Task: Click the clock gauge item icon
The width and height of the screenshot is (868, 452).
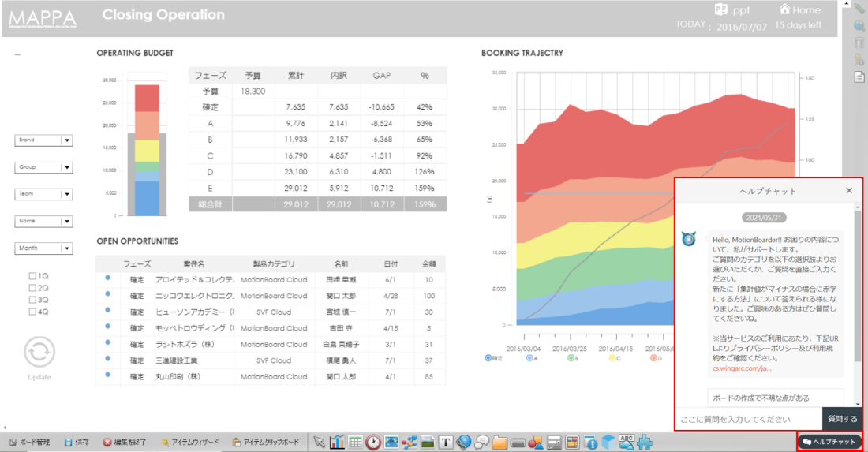Action: 373,443
